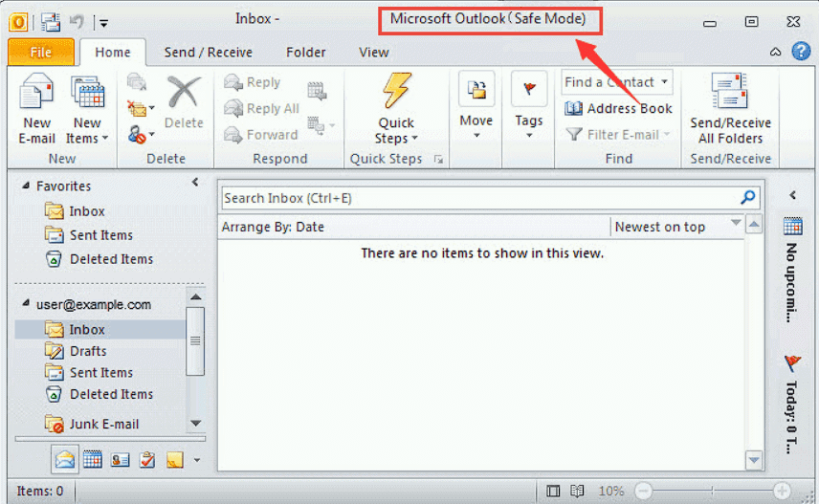The height and width of the screenshot is (504, 819).
Task: Open the Drafts folder
Action: coord(76,351)
